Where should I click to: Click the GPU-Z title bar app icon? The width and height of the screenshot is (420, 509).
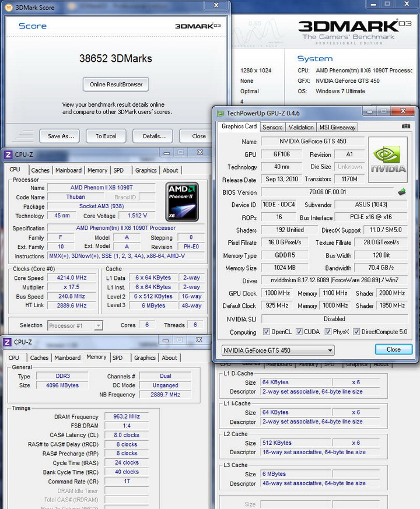pos(220,113)
